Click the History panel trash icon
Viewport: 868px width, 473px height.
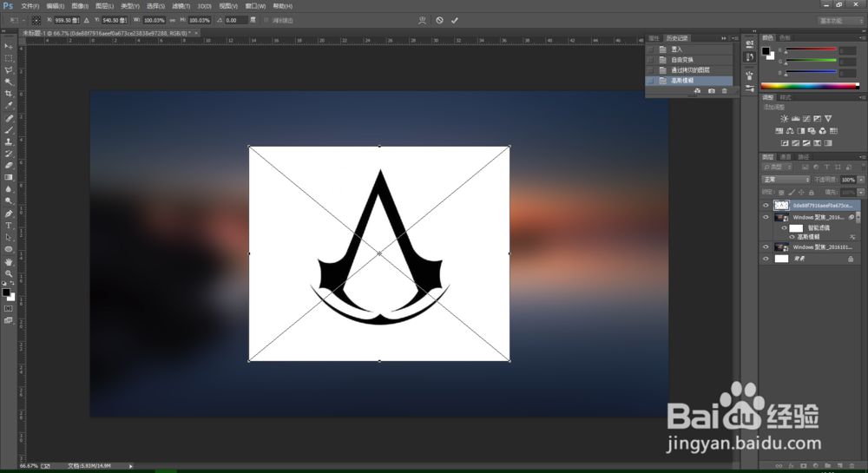coord(725,91)
